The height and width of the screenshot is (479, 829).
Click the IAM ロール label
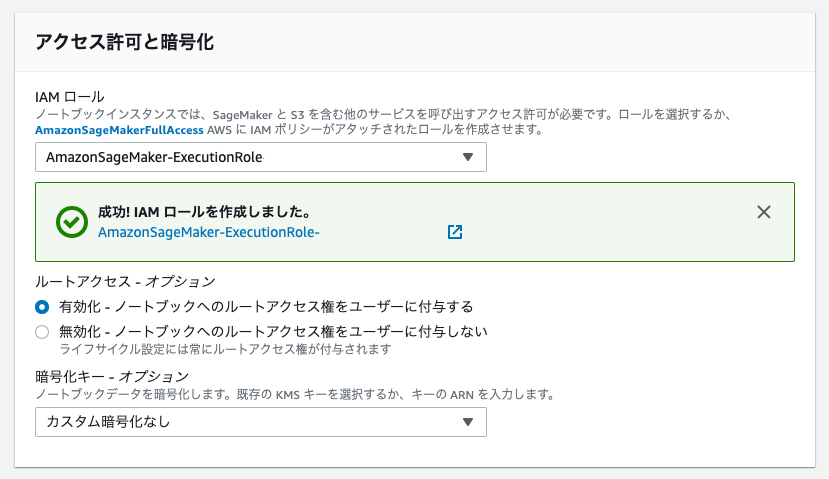(x=70, y=97)
